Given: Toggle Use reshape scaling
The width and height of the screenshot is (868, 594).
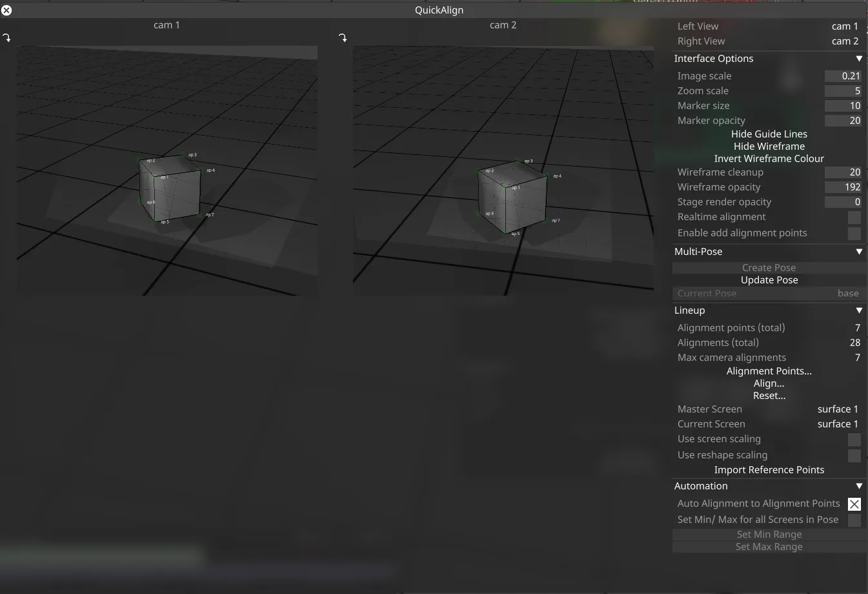Looking at the screenshot, I should [x=854, y=455].
